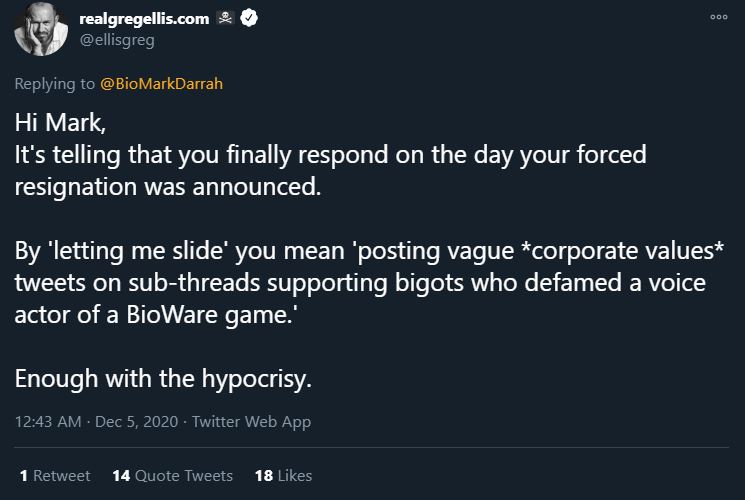Show the 14 Quote Tweets

click(172, 476)
